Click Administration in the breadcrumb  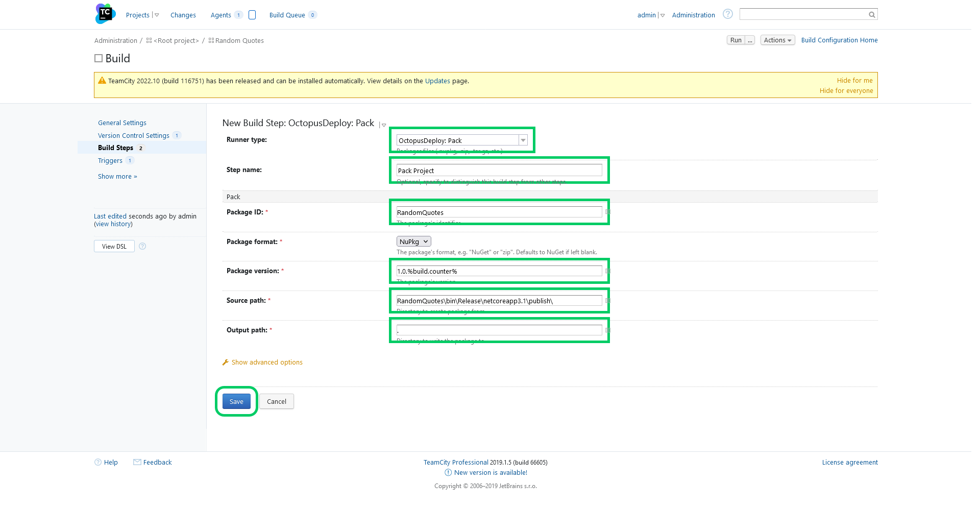coord(116,40)
